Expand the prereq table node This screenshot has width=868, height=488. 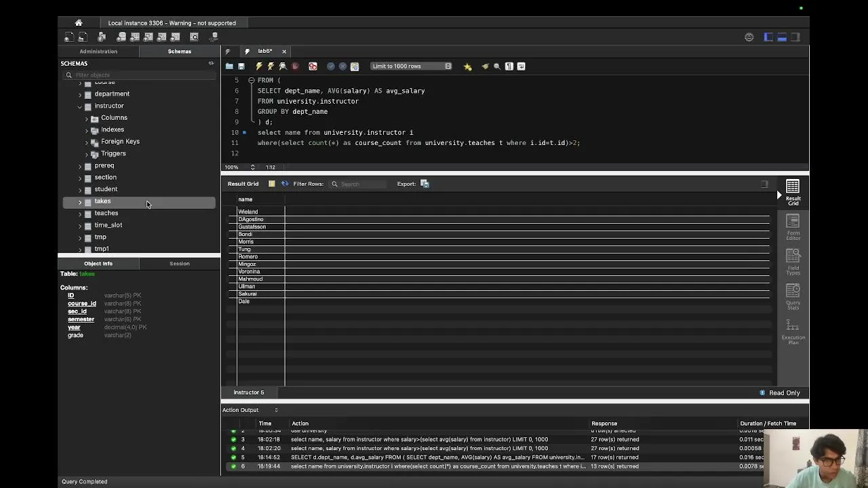pyautogui.click(x=80, y=166)
